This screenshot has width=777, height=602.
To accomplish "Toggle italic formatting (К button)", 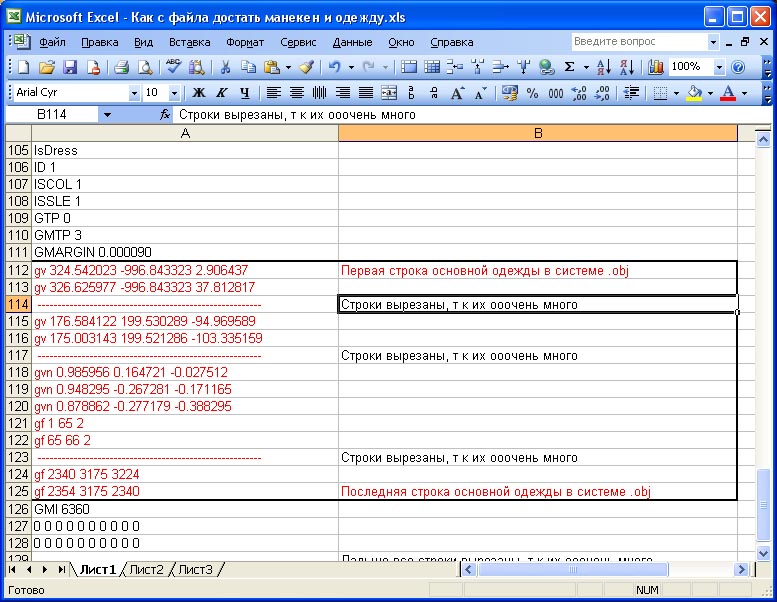I will pos(221,92).
